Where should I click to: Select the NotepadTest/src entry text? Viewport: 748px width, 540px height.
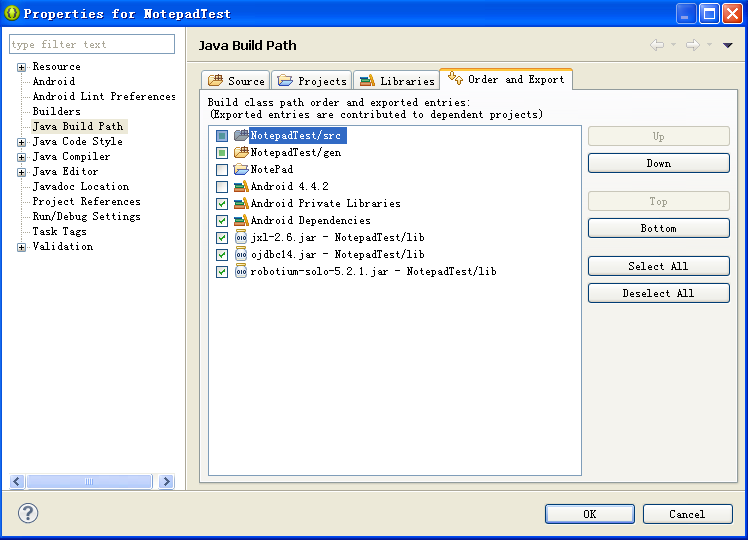pos(296,135)
